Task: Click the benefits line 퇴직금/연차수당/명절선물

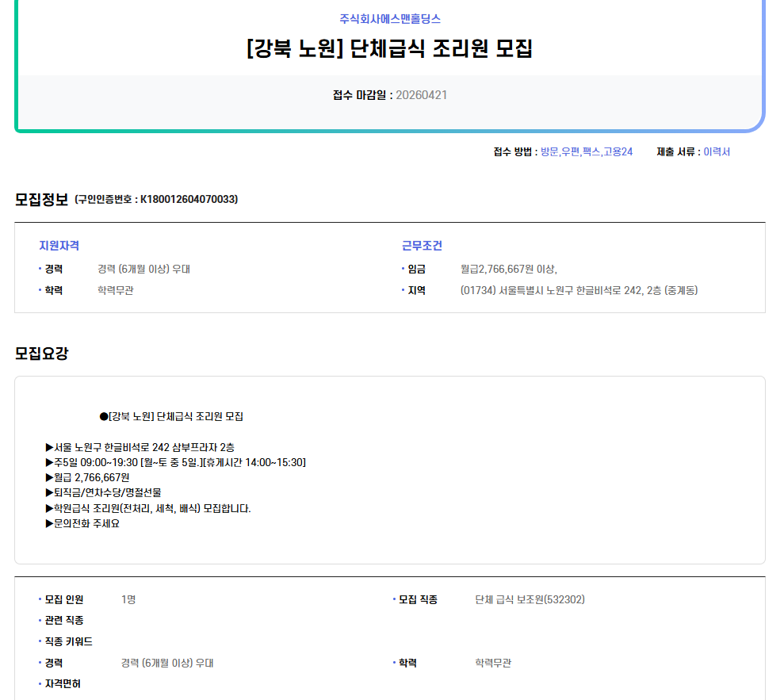Action: 107,492
